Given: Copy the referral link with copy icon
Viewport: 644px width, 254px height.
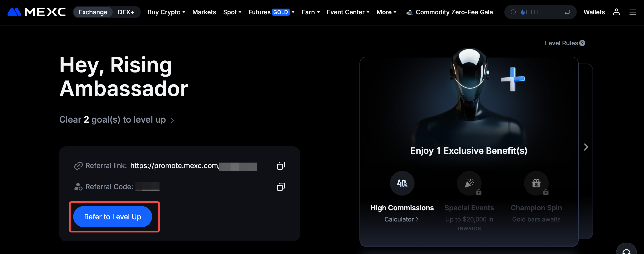Looking at the screenshot, I should (281, 166).
